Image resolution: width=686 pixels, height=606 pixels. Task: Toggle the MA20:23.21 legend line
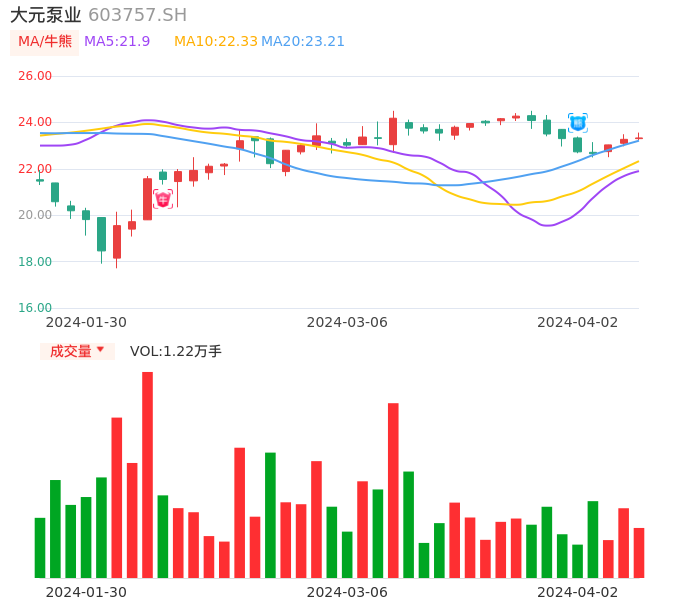303,41
